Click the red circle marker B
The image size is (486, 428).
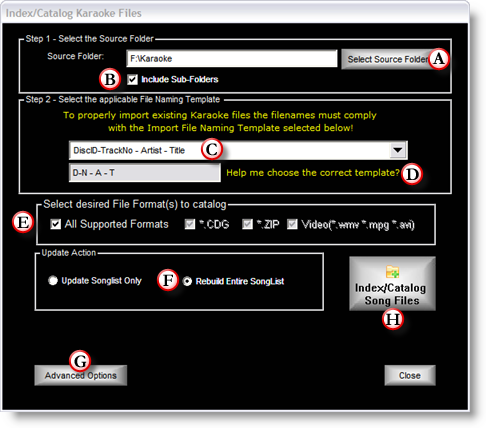[110, 79]
